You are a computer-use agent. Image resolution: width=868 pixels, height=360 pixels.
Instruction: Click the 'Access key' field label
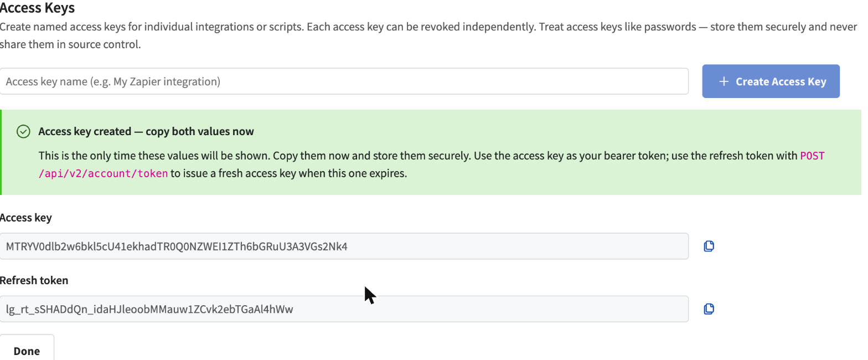[x=25, y=218]
